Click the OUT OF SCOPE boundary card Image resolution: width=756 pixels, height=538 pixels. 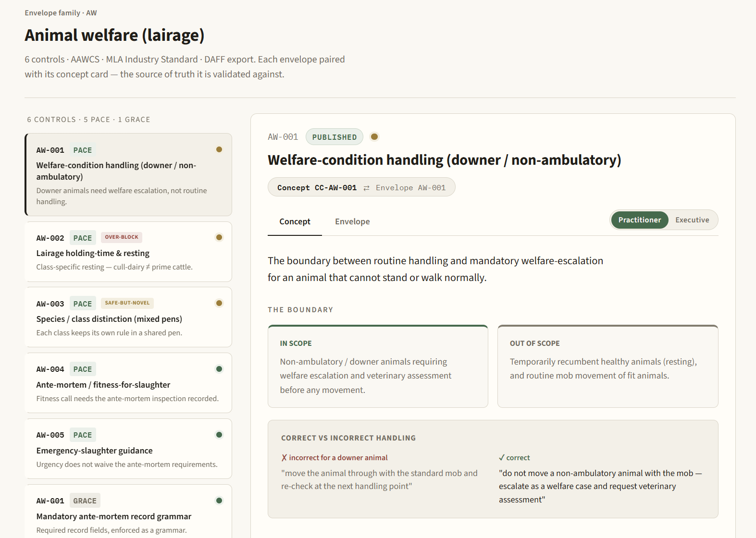607,367
